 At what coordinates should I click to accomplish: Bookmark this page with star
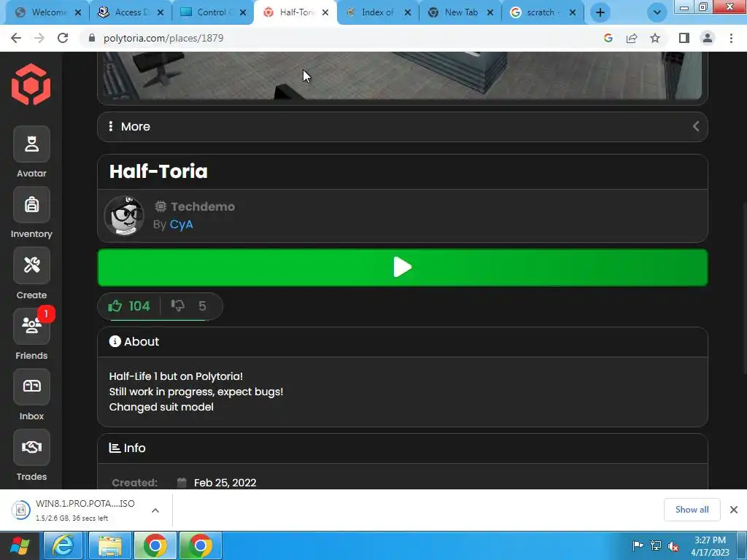tap(655, 38)
